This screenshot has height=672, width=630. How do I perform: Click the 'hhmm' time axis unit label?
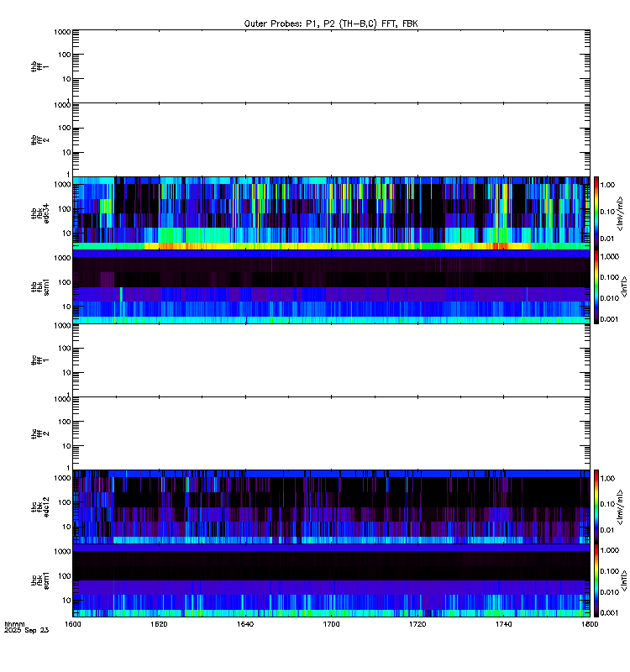[14, 624]
